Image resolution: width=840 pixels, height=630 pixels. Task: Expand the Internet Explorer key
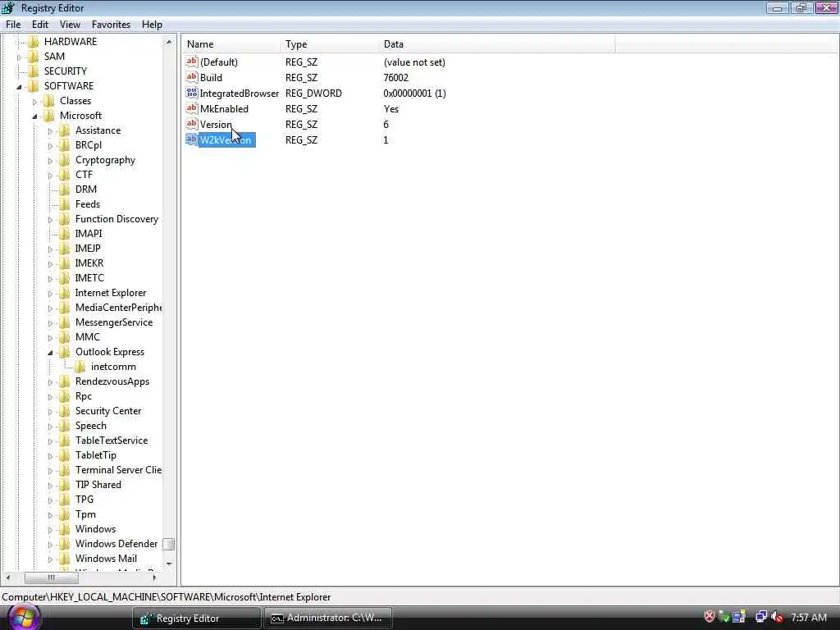coord(50,294)
